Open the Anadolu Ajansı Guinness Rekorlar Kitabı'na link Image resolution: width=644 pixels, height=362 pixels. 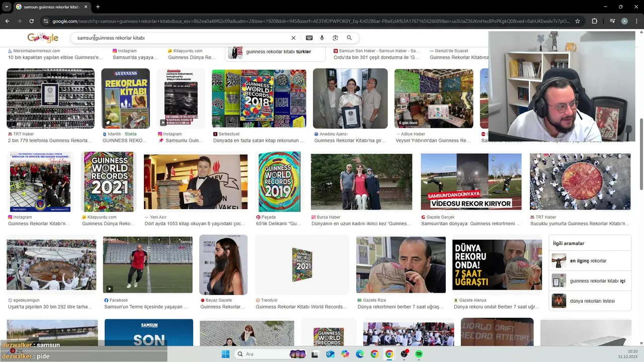pyautogui.click(x=350, y=141)
